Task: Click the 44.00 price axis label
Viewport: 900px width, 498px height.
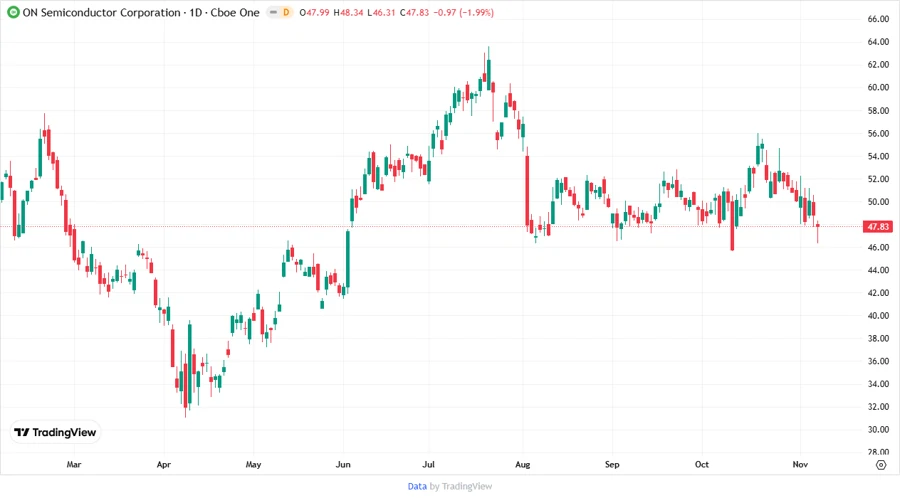Action: tap(878, 270)
